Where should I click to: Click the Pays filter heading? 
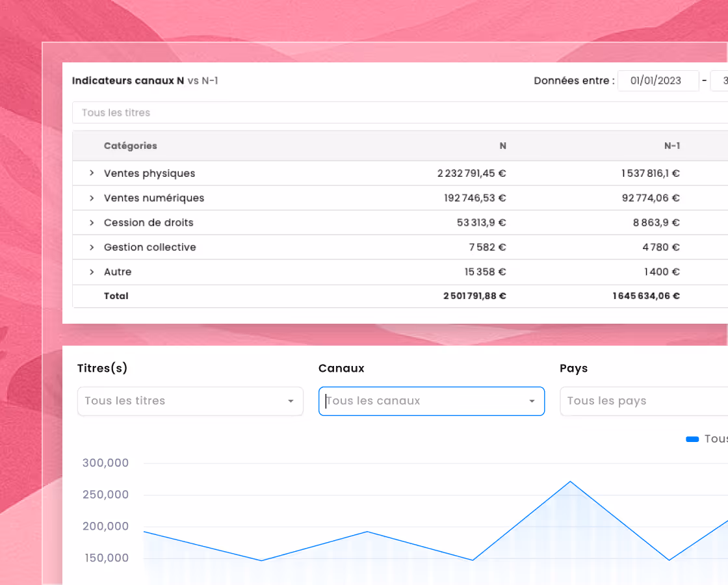tap(573, 368)
